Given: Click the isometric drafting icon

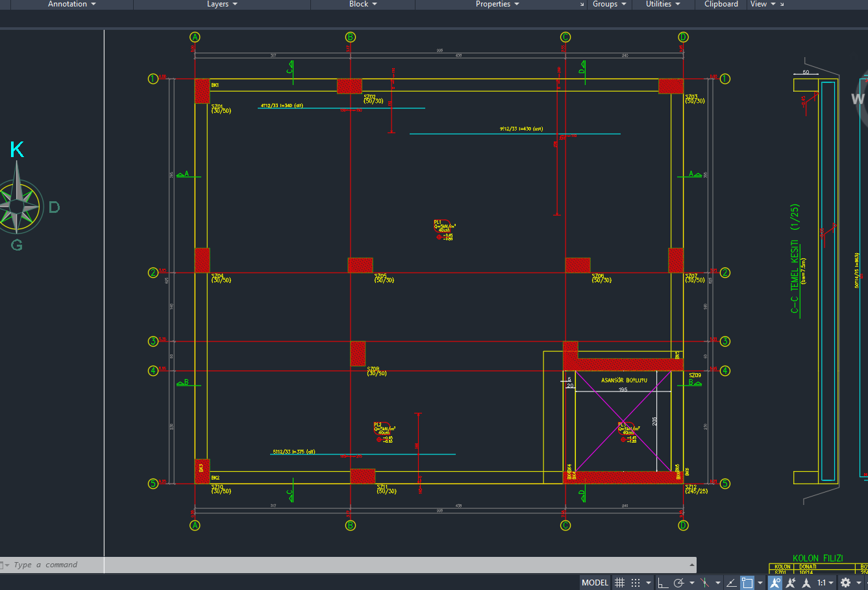Looking at the screenshot, I should tap(704, 583).
